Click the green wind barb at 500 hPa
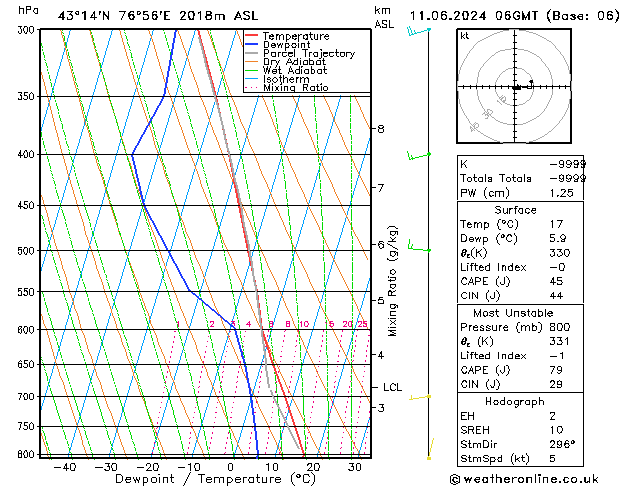The image size is (629, 486). click(419, 246)
